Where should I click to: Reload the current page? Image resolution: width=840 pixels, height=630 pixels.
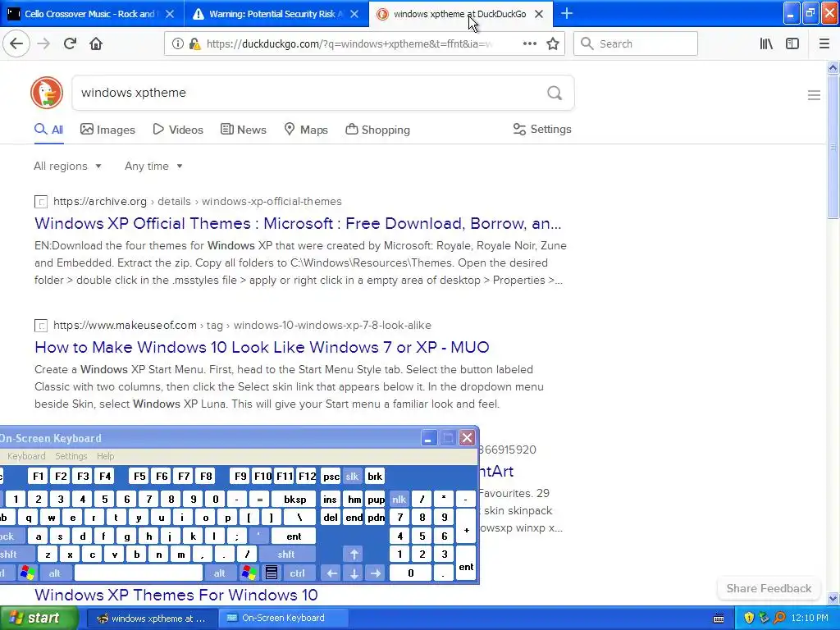click(x=70, y=43)
